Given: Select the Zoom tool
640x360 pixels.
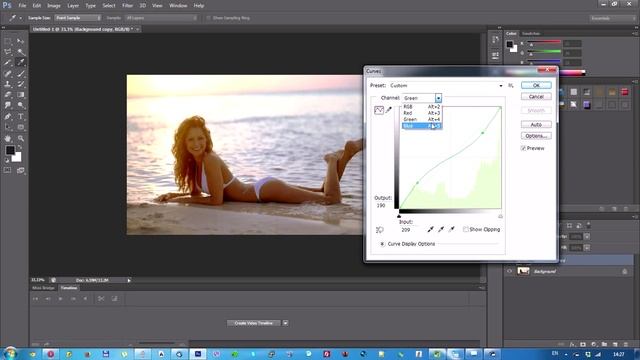Looking at the screenshot, I should point(20,138).
